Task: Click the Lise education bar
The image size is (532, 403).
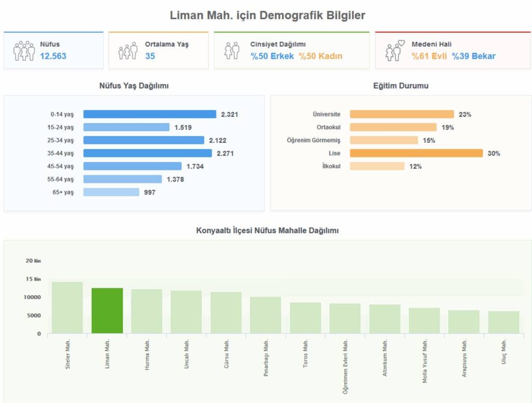Action: 416,153
